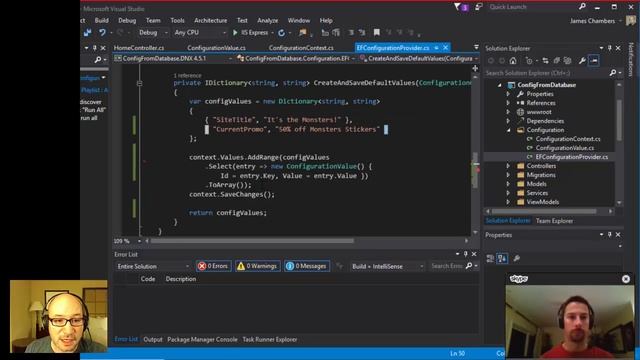The image size is (640, 360).
Task: Switch to the Task Runner Explorer tab
Action: point(269,339)
